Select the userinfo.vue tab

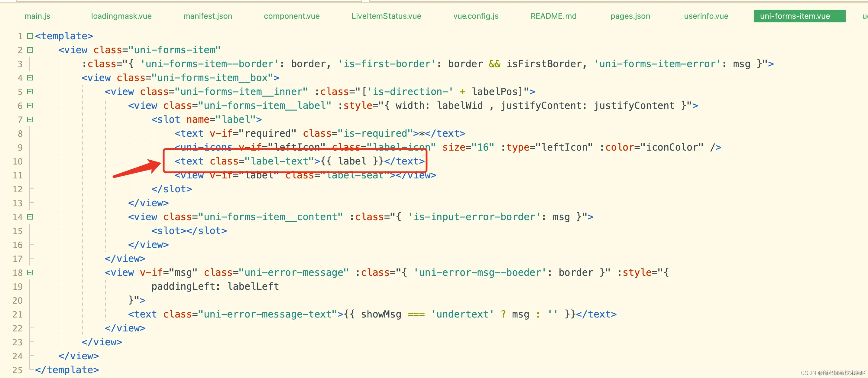[706, 16]
